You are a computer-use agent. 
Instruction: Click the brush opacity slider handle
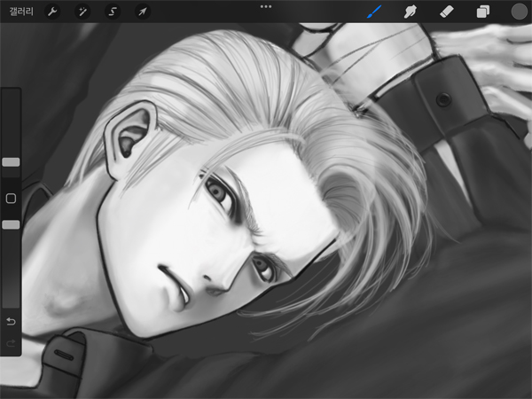click(x=11, y=224)
